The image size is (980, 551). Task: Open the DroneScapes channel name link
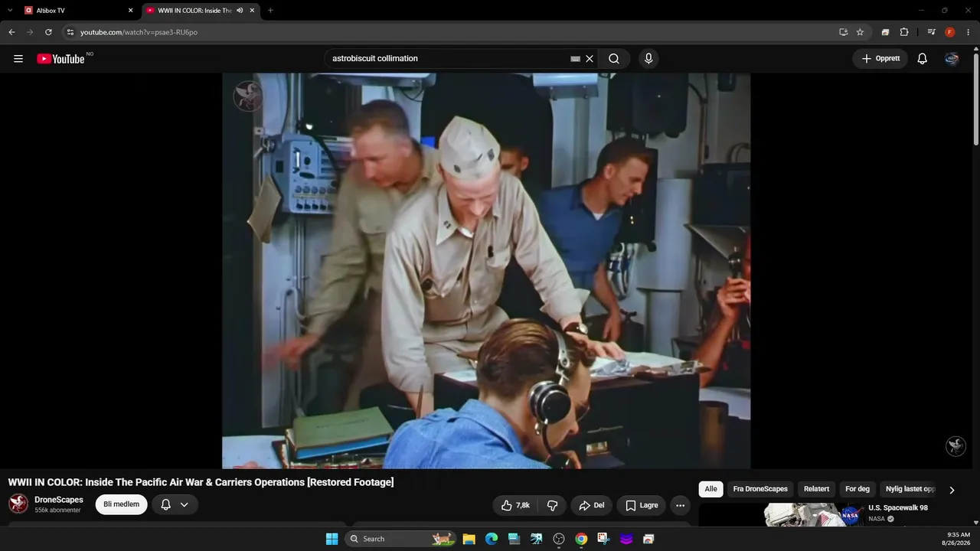59,500
